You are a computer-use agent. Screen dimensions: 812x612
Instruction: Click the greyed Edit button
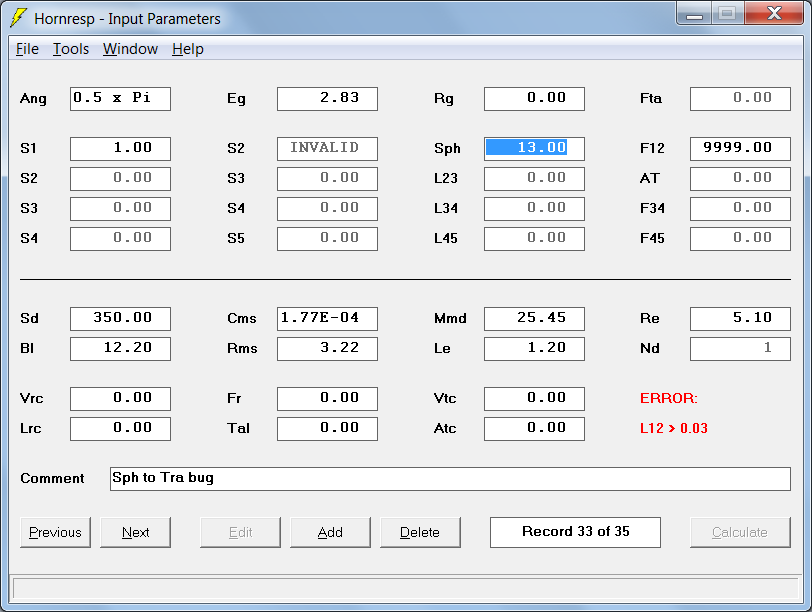(x=240, y=532)
